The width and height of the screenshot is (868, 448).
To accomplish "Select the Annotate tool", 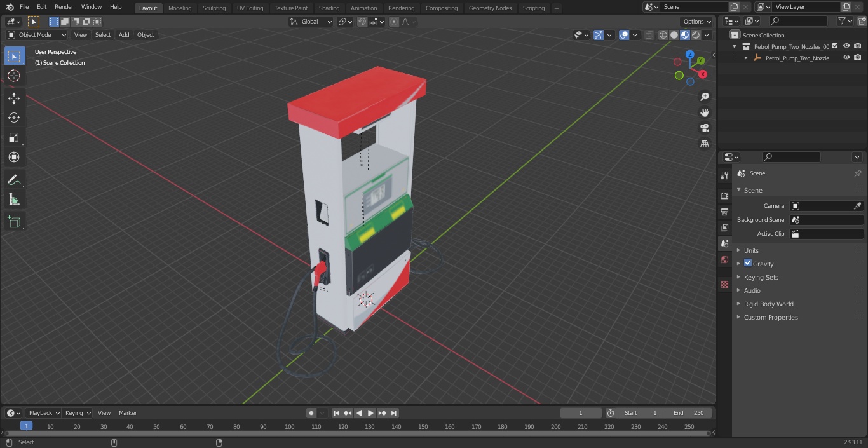I will click(x=14, y=180).
